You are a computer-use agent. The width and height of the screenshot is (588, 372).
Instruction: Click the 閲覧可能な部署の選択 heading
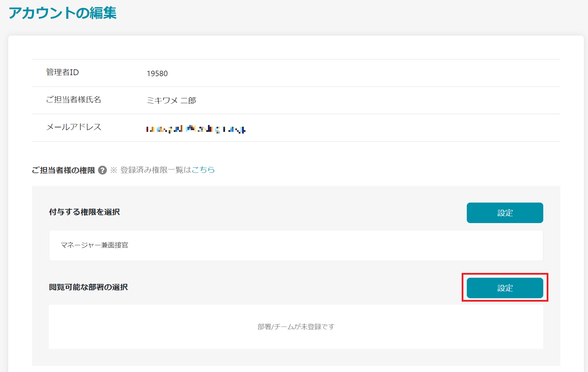click(x=88, y=287)
